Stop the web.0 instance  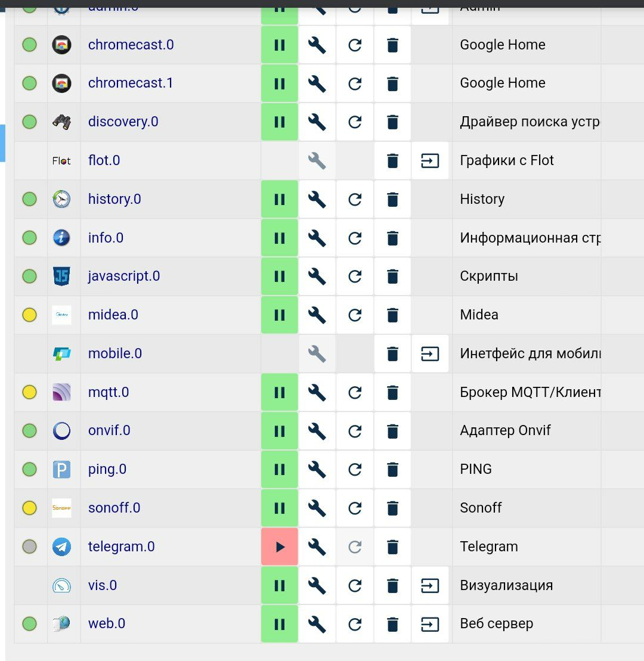tap(280, 624)
